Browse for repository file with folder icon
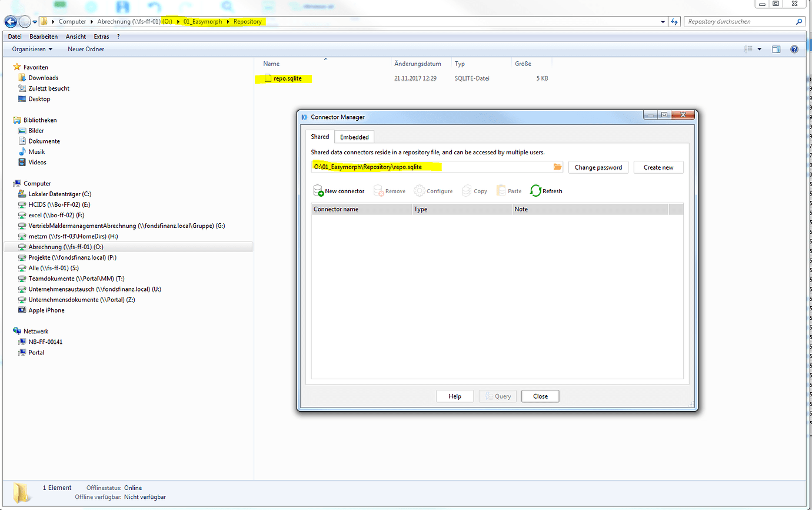812x510 pixels. point(558,167)
